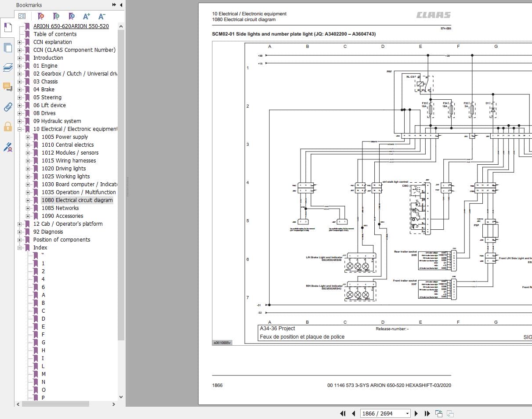532x419 pixels.
Task: Go to the next page
Action: (x=416, y=413)
